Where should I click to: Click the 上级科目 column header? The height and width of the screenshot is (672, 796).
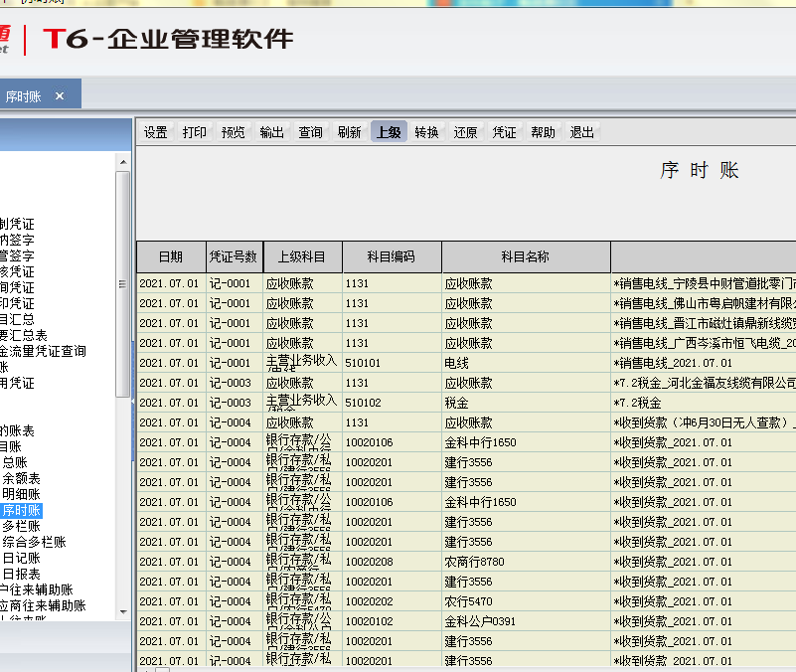click(302, 257)
